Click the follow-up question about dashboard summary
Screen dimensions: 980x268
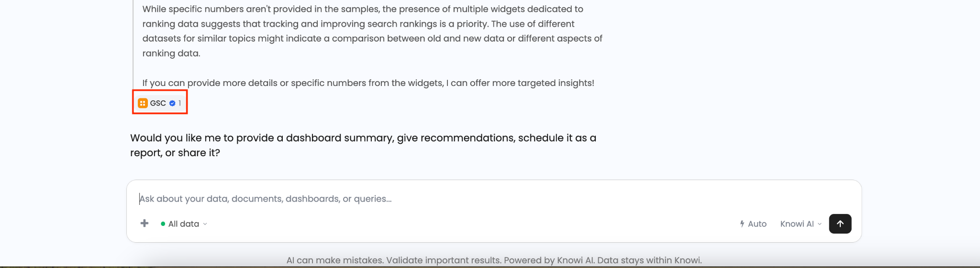pyautogui.click(x=363, y=145)
